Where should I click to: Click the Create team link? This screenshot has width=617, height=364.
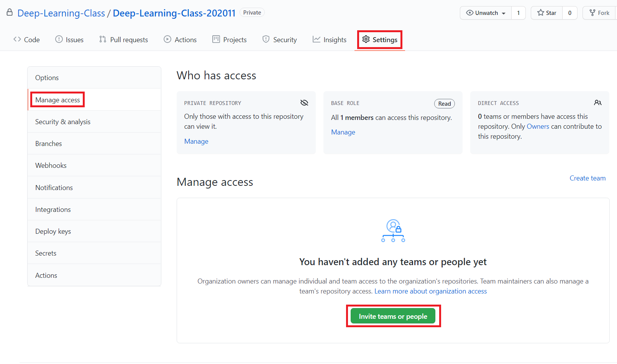click(587, 178)
